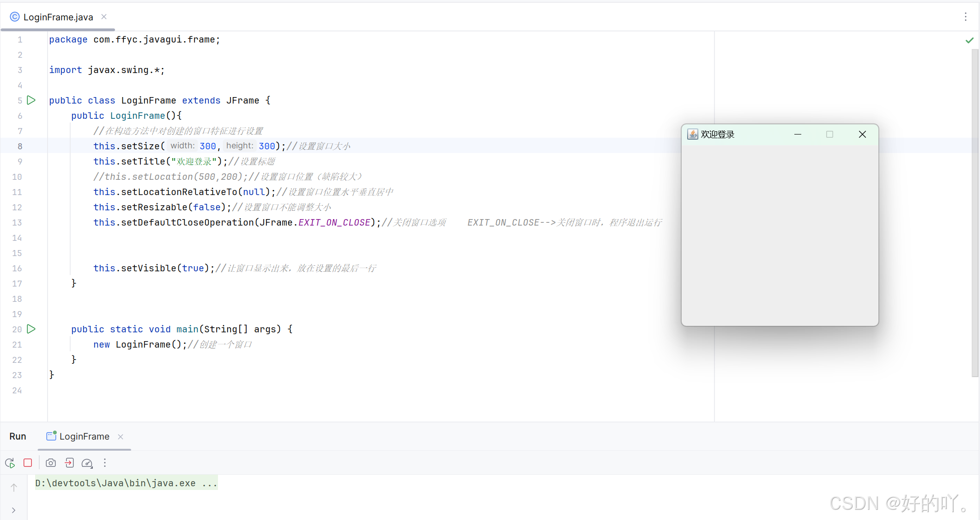Select the LoginFrame.java editor tab
980x520 pixels.
coord(58,17)
